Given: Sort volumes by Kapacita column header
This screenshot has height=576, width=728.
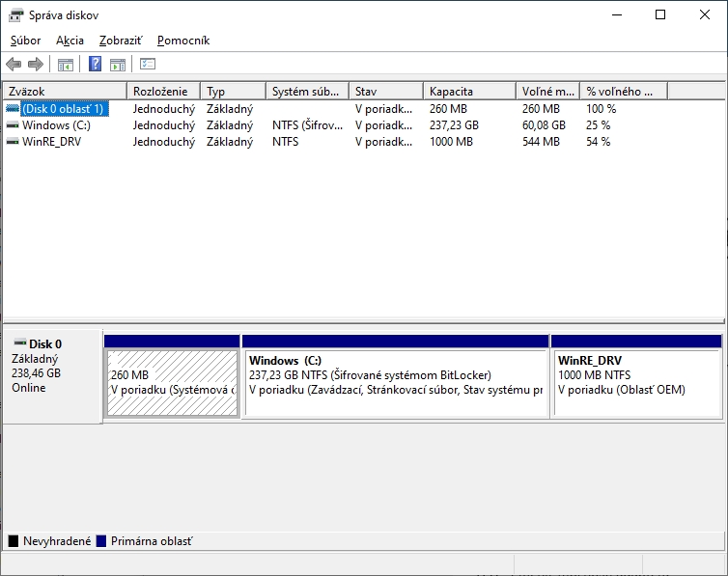Looking at the screenshot, I should (469, 92).
